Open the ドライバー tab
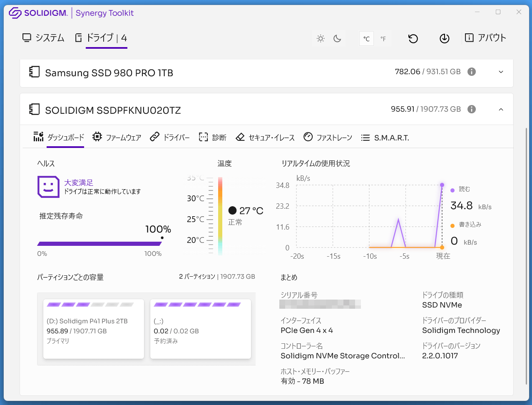 [170, 137]
